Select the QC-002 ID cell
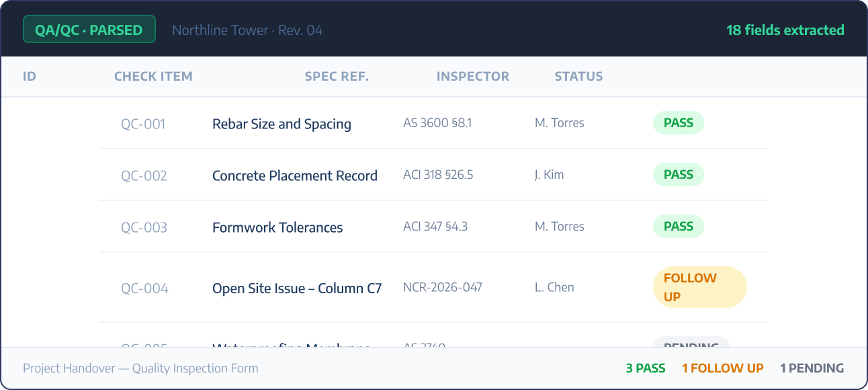The height and width of the screenshot is (390, 868). click(144, 175)
